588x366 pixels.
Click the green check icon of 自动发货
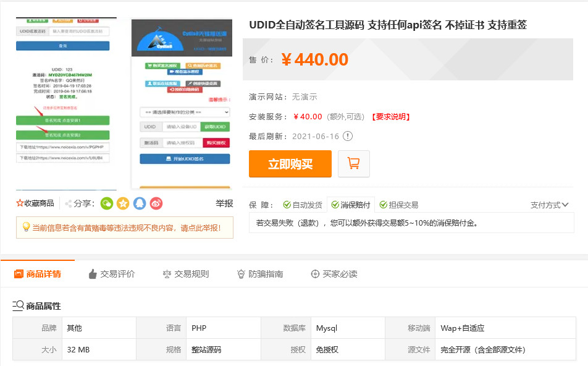click(287, 205)
